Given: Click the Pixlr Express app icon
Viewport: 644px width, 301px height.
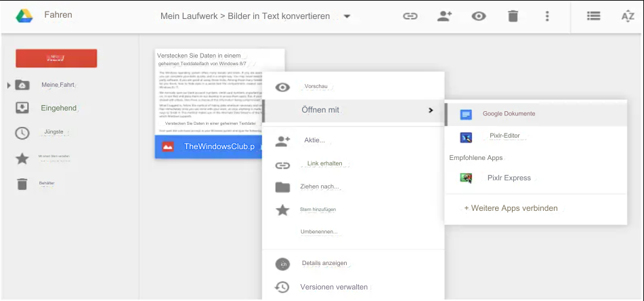Looking at the screenshot, I should (x=466, y=178).
